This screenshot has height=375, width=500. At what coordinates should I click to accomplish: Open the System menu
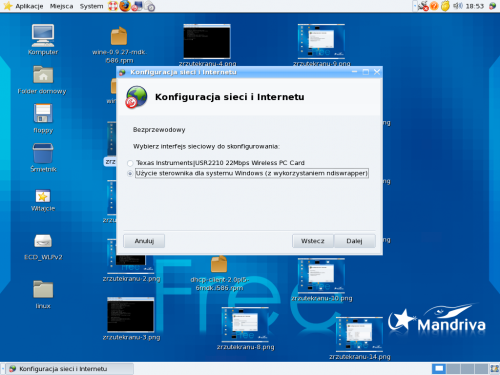(91, 6)
